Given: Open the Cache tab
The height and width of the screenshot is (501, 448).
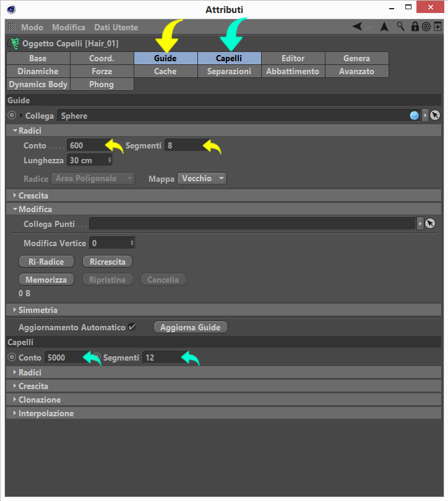Looking at the screenshot, I should pyautogui.click(x=165, y=71).
